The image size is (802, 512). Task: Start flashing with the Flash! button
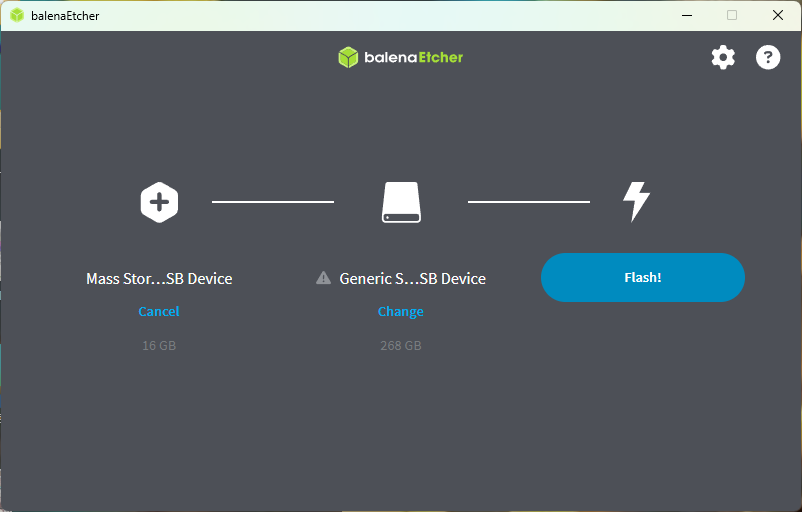pyautogui.click(x=643, y=277)
